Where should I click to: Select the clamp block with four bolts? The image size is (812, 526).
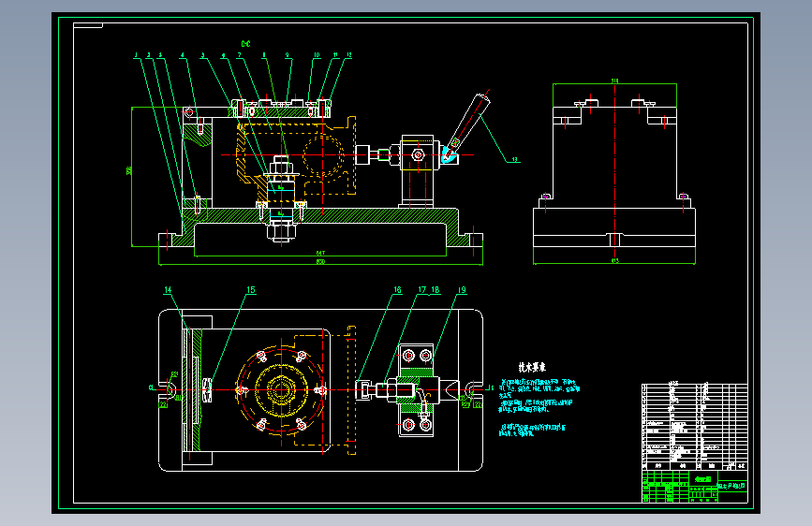417,390
